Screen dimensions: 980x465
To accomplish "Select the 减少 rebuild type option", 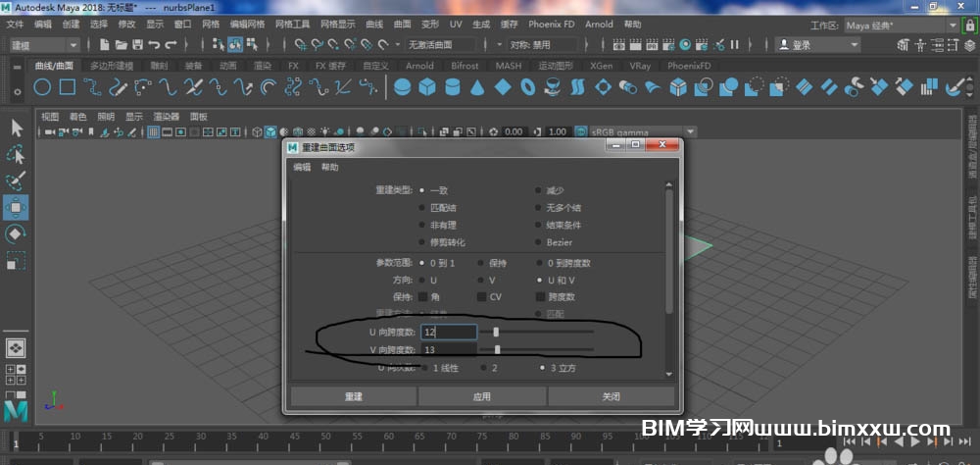I will click(x=538, y=190).
